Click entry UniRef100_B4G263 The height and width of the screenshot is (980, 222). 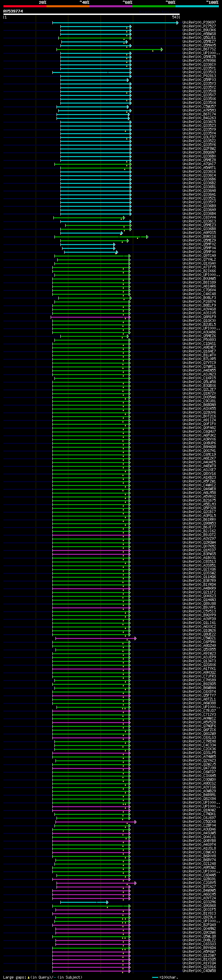(199, 118)
